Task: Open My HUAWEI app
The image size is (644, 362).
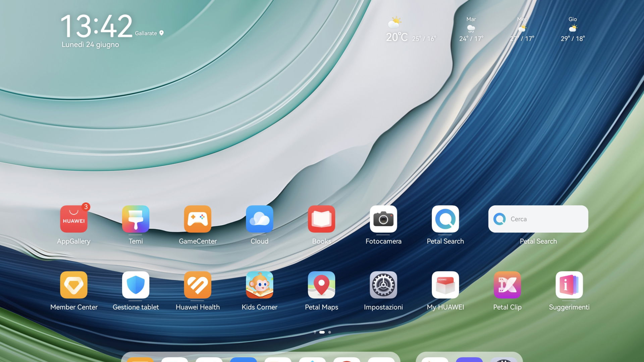Action: click(x=445, y=285)
